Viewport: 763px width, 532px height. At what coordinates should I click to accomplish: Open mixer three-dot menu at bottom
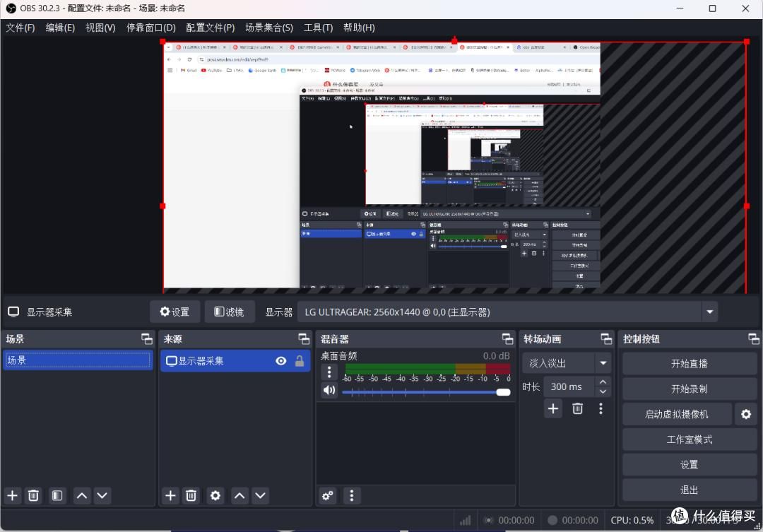(x=352, y=495)
